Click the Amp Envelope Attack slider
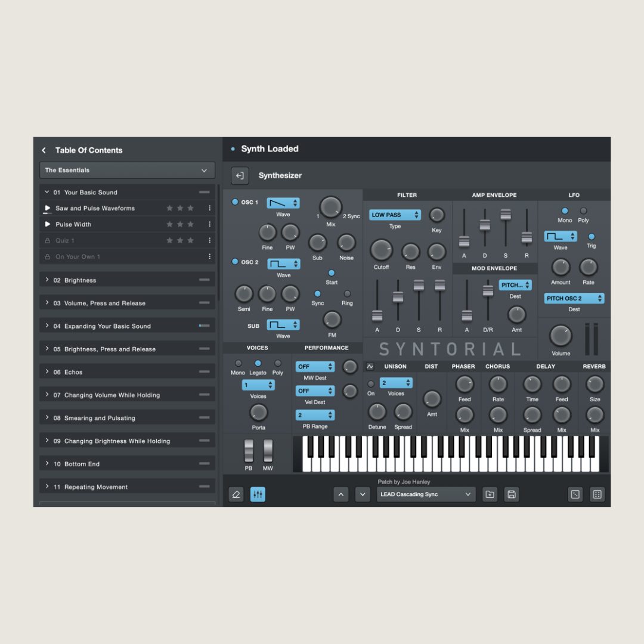The image size is (644, 644). pos(464,241)
